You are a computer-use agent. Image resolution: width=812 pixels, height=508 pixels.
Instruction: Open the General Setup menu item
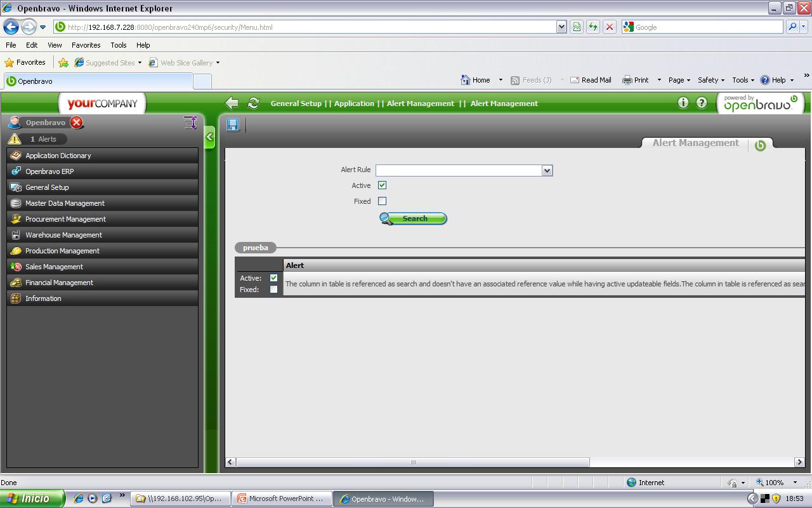pos(47,187)
